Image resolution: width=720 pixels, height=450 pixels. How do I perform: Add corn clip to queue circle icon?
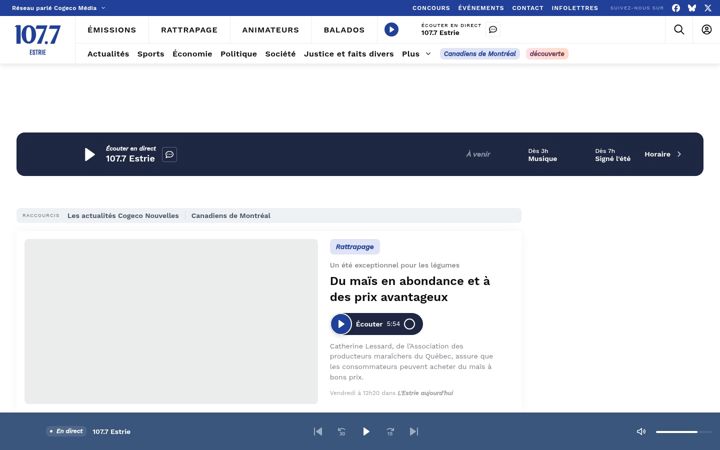click(409, 324)
